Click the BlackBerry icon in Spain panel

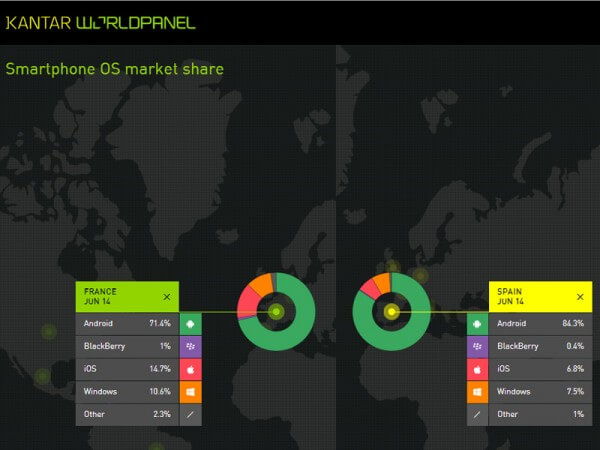(477, 347)
